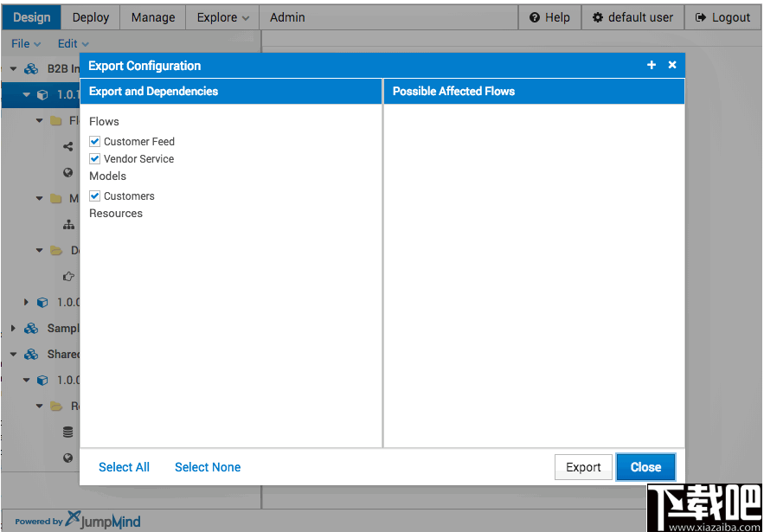Screen dimensions: 764x532
Task: Open the File dropdown menu
Action: click(26, 43)
